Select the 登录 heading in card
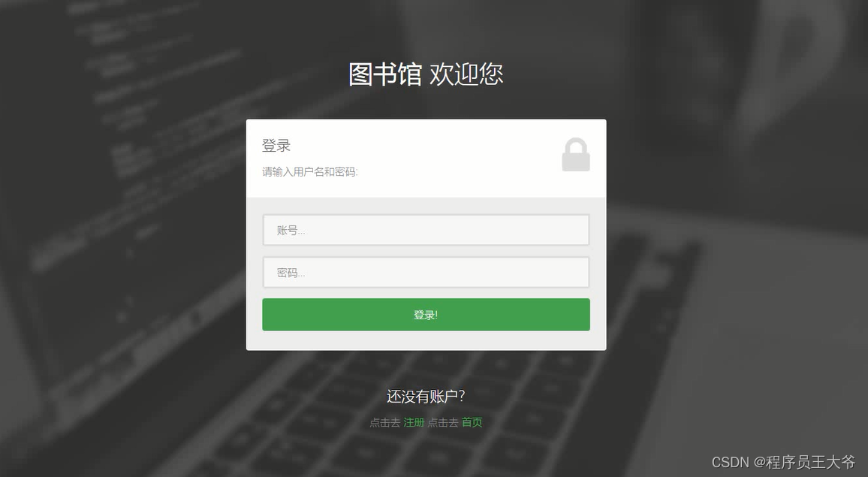The image size is (868, 477). (276, 146)
